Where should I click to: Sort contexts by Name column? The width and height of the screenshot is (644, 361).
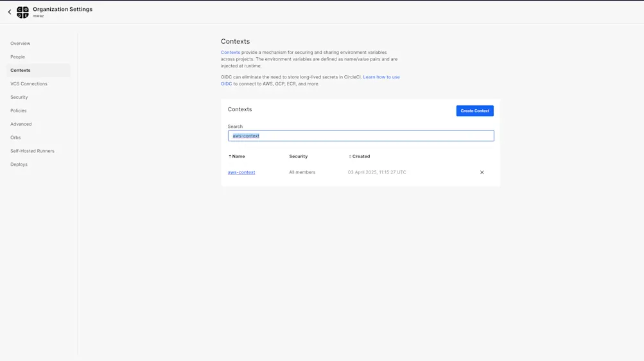tap(237, 157)
